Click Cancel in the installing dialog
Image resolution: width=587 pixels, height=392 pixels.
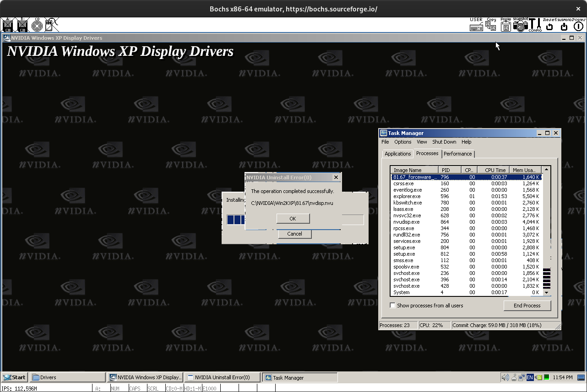(x=295, y=234)
